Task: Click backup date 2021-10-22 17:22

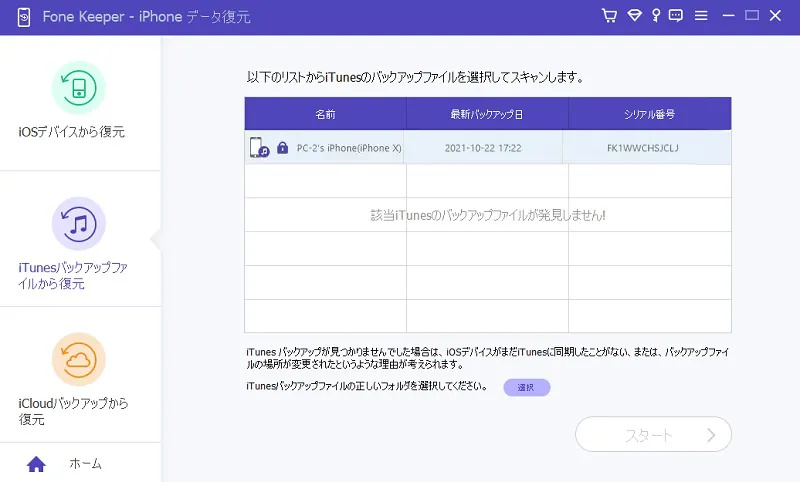Action: pos(483,148)
